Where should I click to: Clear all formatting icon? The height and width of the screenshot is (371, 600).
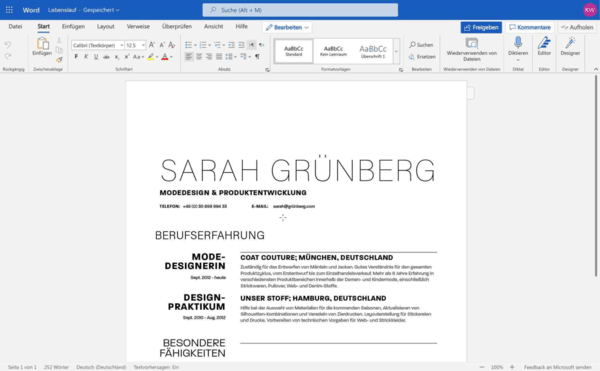click(172, 45)
